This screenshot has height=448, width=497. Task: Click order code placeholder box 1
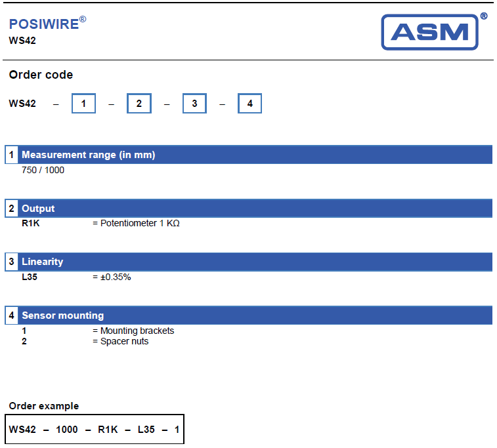(x=83, y=103)
